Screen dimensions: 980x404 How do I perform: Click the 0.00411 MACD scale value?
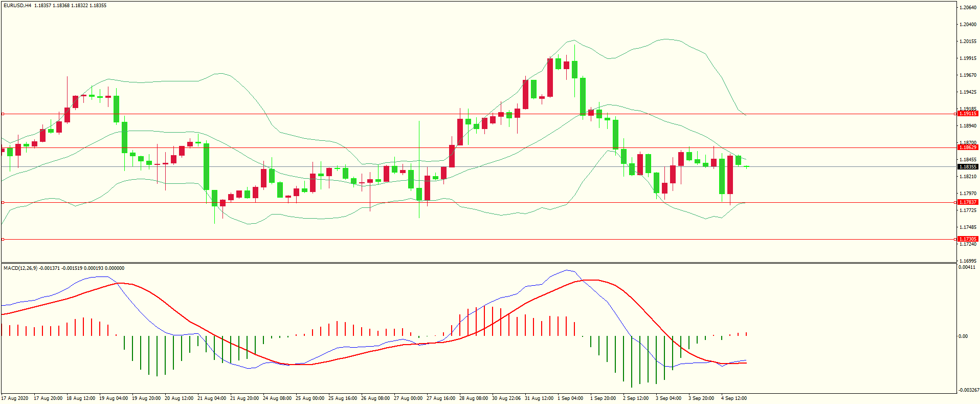coord(967,267)
